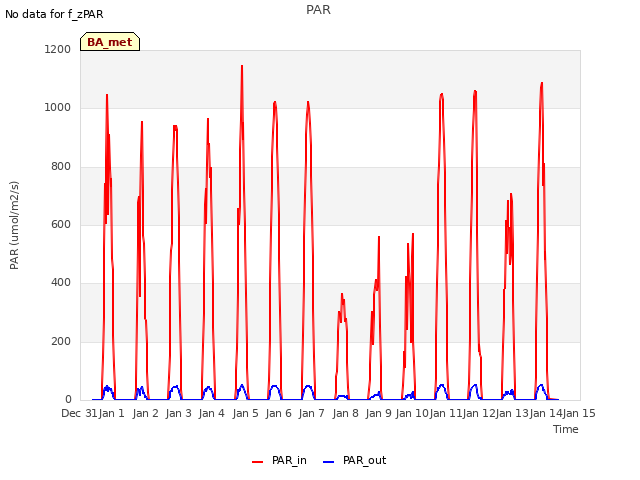Click the 200 y-axis tick label
Screen dimensions: 640x480
61,341
